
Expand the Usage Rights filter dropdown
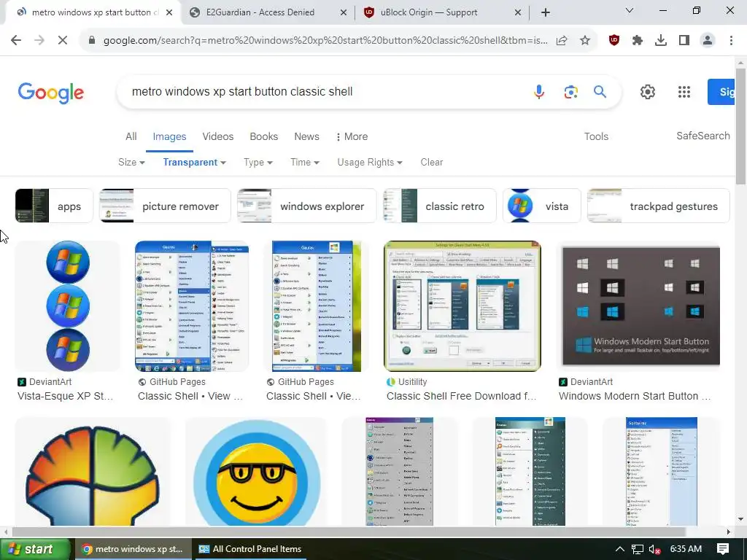point(370,163)
